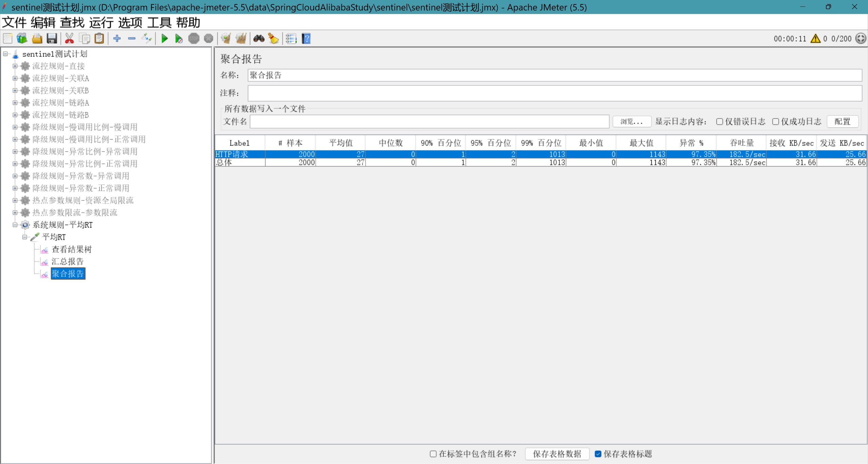This screenshot has width=868, height=464.
Task: Click Start no pauses icon
Action: (x=179, y=39)
